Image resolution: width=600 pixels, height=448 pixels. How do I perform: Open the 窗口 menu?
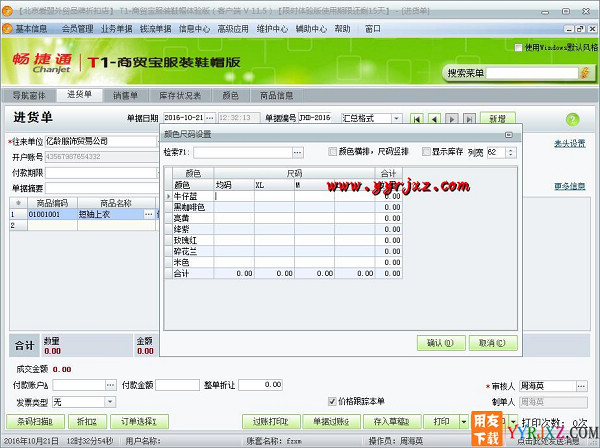point(373,29)
